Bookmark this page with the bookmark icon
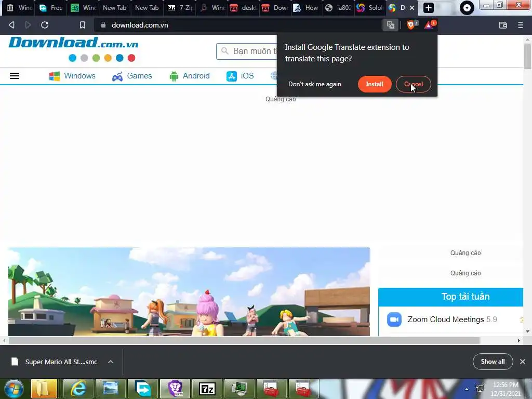Image resolution: width=532 pixels, height=399 pixels. 83,25
